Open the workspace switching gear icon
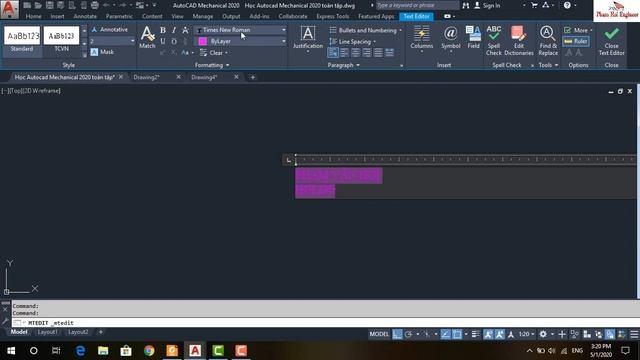The width and height of the screenshot is (640, 360). point(543,334)
